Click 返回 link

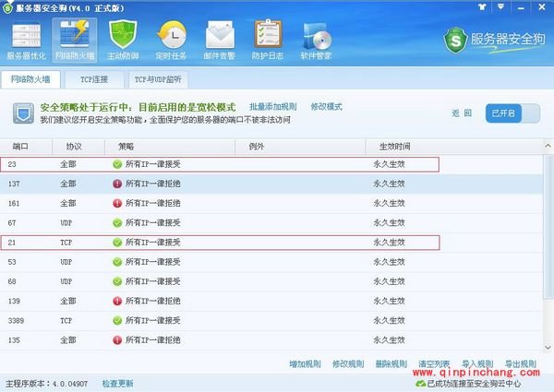[x=462, y=113]
